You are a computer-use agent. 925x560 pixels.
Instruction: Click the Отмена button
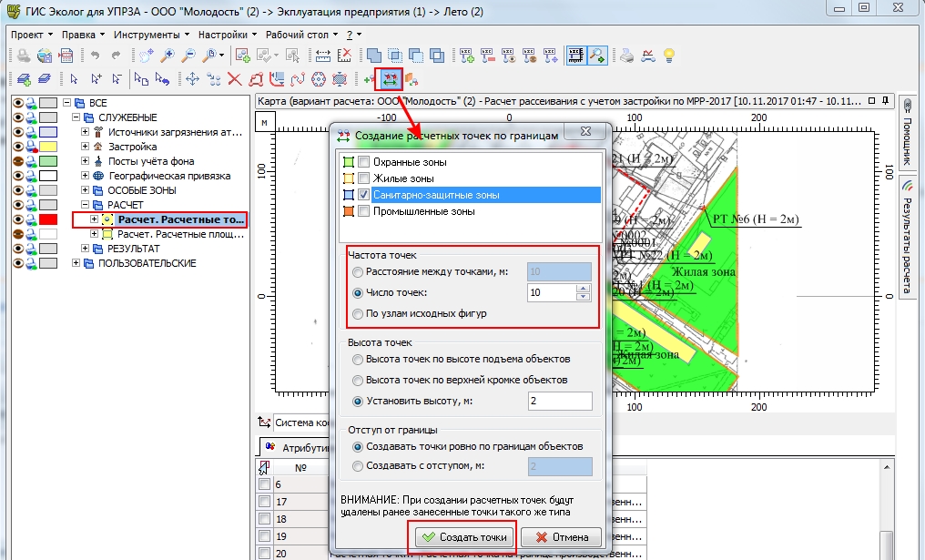coord(562,537)
